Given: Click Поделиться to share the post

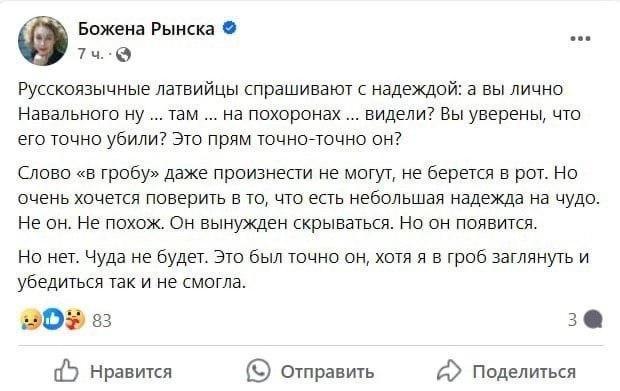Looking at the screenshot, I should [x=524, y=372].
